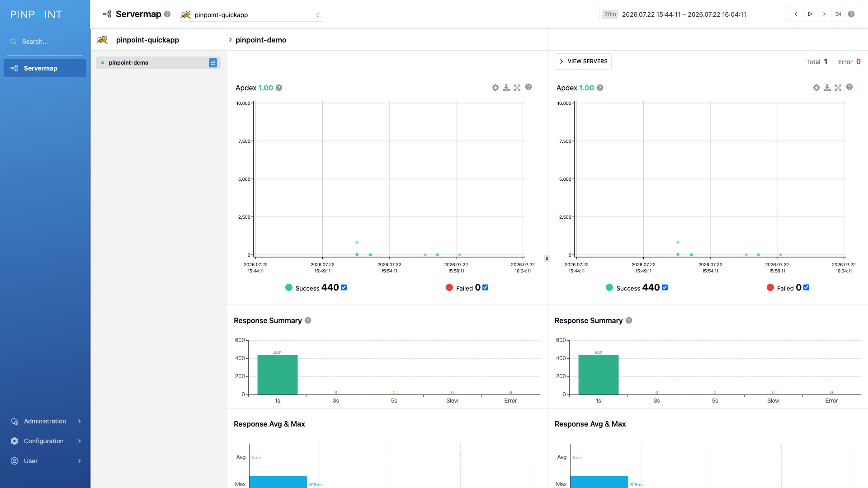Click red Failed color dot on left chart
The image size is (868, 488).
pos(449,287)
